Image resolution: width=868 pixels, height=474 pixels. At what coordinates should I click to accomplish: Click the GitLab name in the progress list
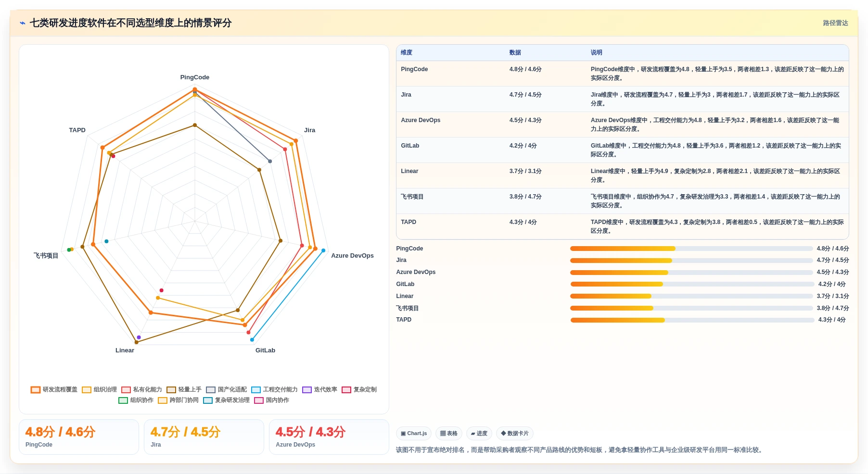click(405, 284)
